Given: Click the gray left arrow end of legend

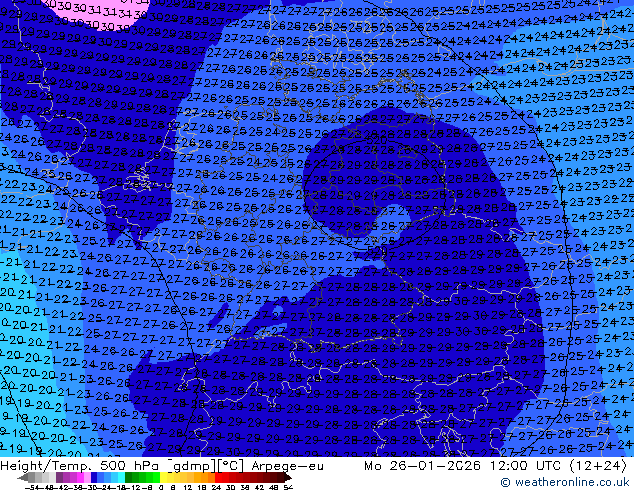Looking at the screenshot, I should [22, 477].
